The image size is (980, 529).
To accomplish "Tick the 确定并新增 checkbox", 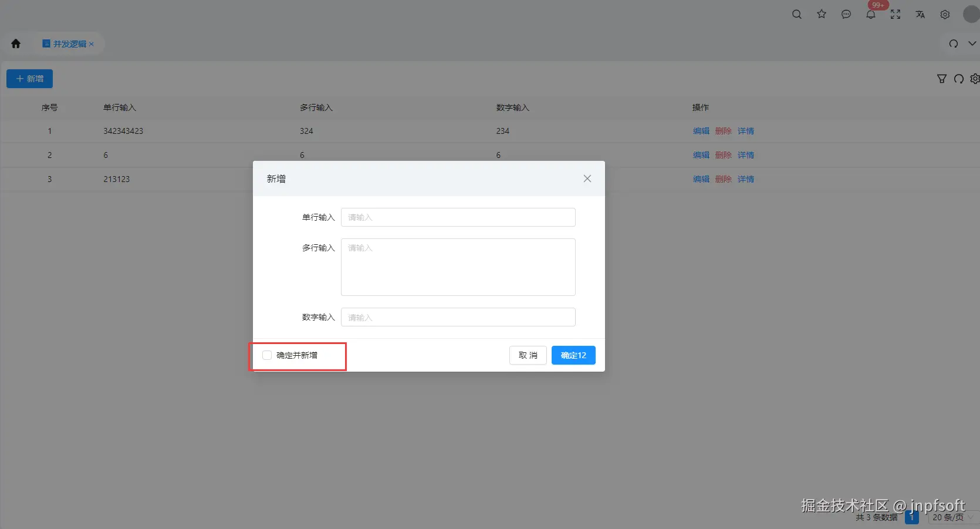I will [267, 355].
